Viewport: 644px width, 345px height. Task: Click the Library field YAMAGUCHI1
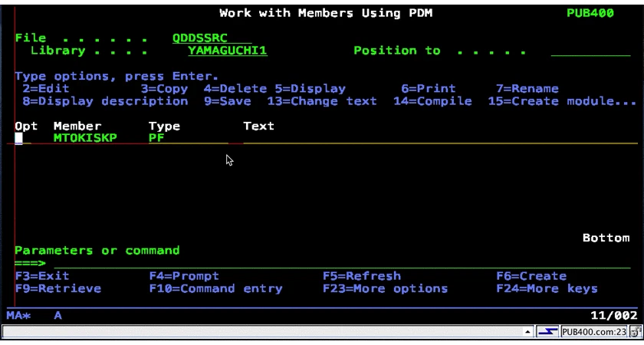coord(228,51)
